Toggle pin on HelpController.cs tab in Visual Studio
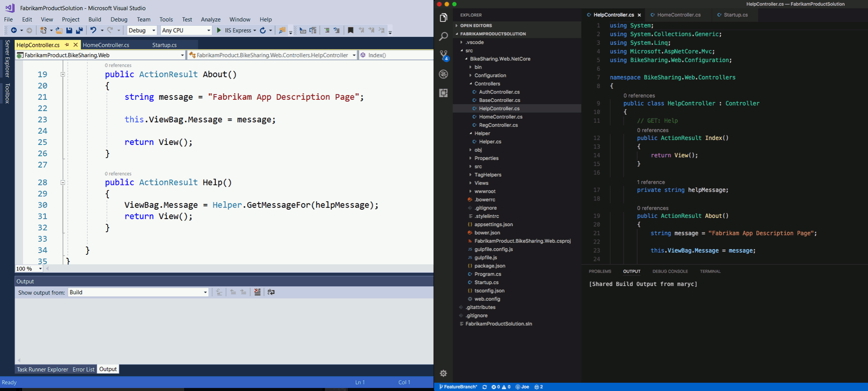This screenshot has width=868, height=391. coord(67,45)
